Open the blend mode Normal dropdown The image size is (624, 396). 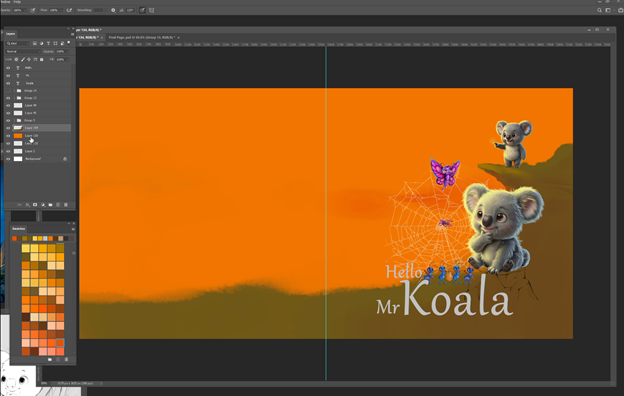pos(23,51)
